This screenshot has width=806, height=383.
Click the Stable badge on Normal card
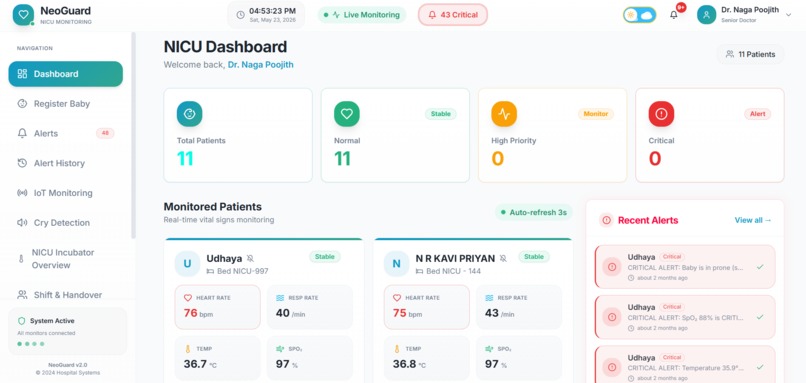pos(441,114)
